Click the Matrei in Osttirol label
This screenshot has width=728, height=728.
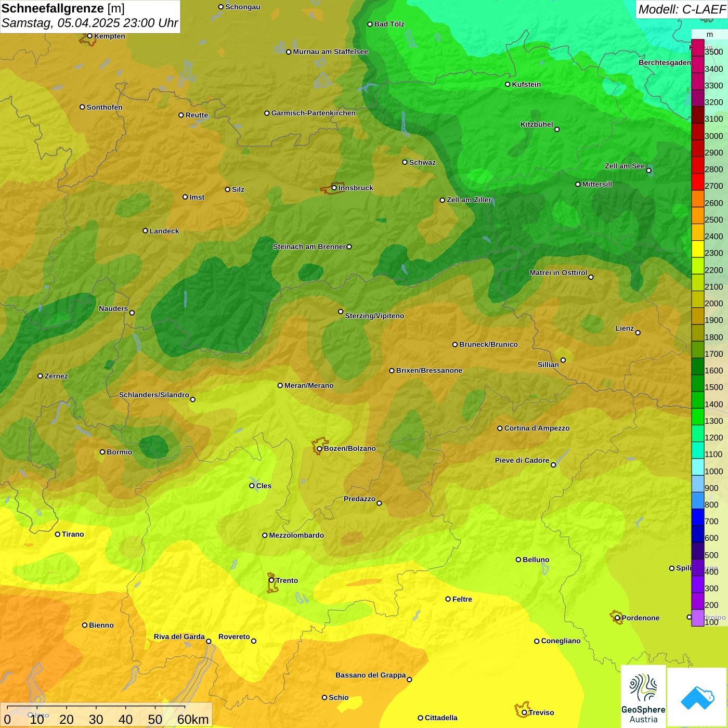pyautogui.click(x=558, y=272)
